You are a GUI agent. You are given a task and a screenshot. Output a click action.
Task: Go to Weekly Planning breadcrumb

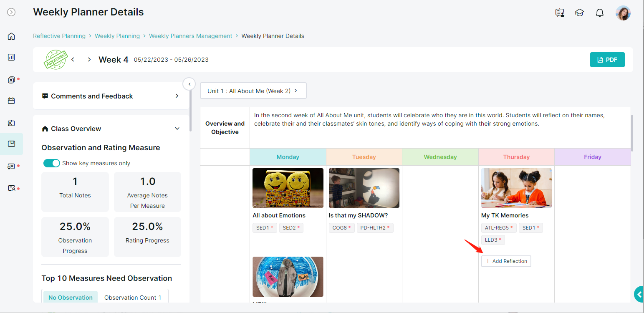pos(117,36)
